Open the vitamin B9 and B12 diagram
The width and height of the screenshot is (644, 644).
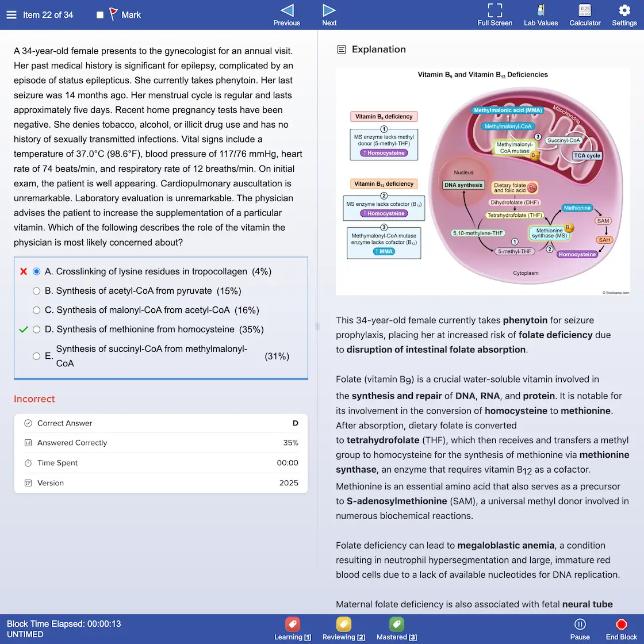coord(482,181)
